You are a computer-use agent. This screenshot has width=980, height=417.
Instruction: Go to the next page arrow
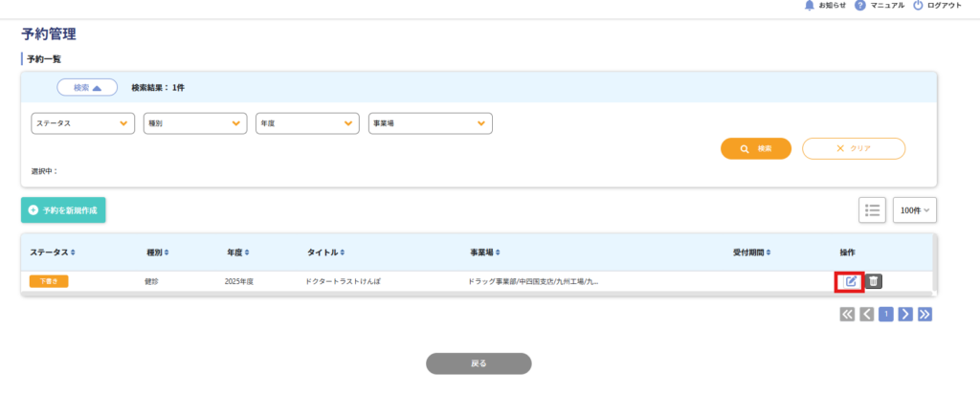(x=905, y=314)
